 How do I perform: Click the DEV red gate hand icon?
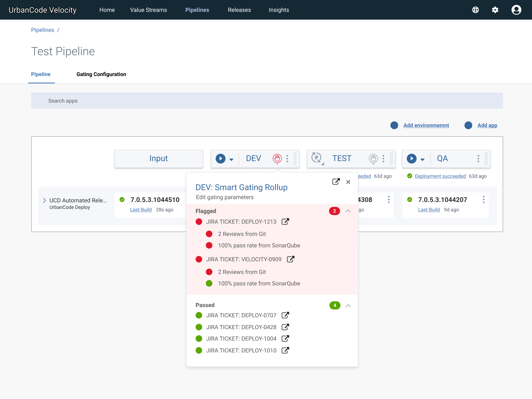pos(277,158)
